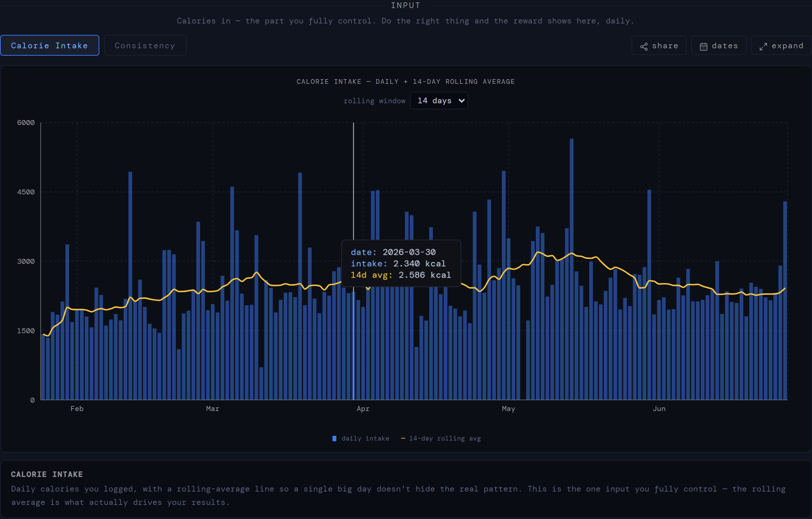
Task: Click the calendar icon in dates
Action: click(703, 47)
